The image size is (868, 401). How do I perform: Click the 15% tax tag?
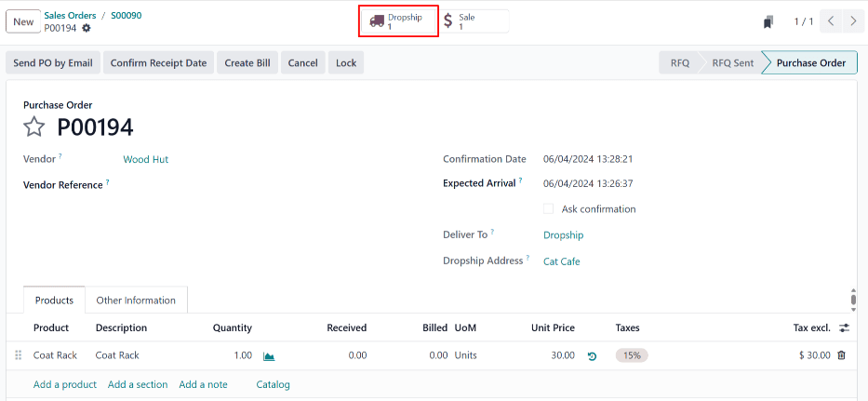tap(632, 355)
